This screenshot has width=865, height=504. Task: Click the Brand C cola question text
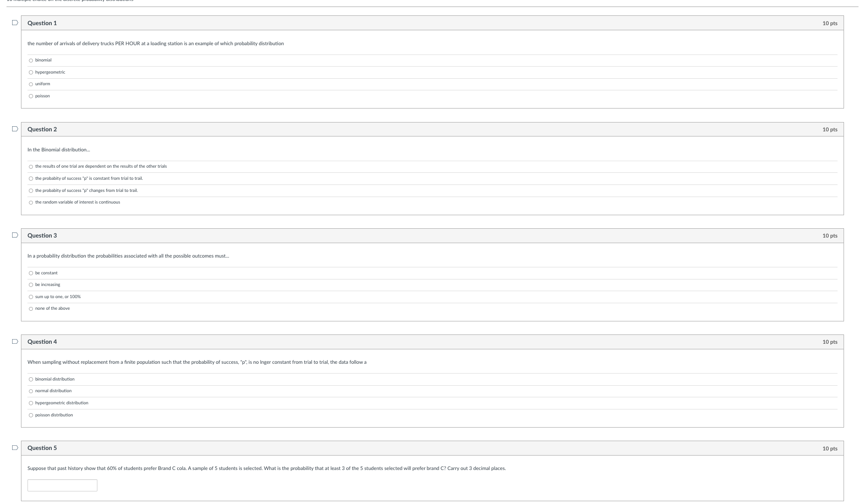coord(267,468)
